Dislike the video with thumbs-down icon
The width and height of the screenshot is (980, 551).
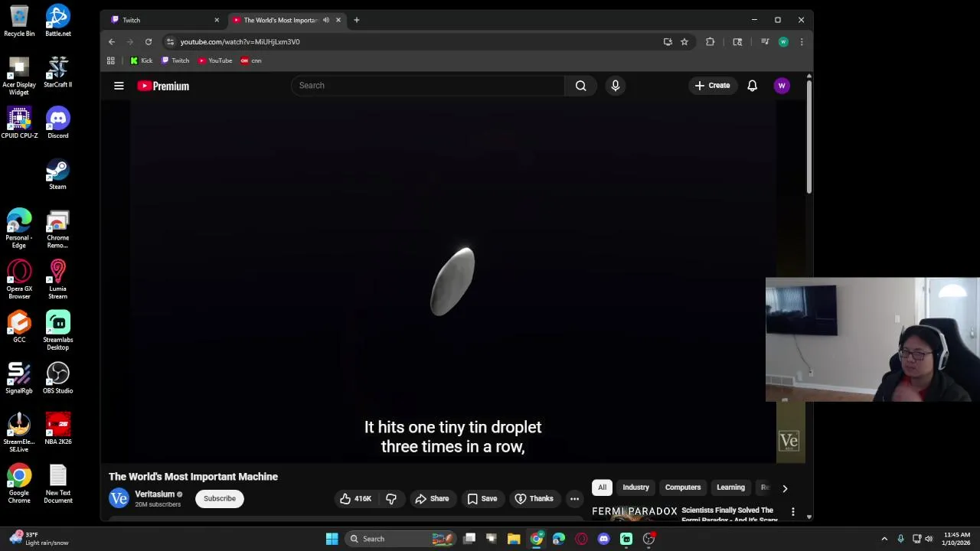(391, 499)
